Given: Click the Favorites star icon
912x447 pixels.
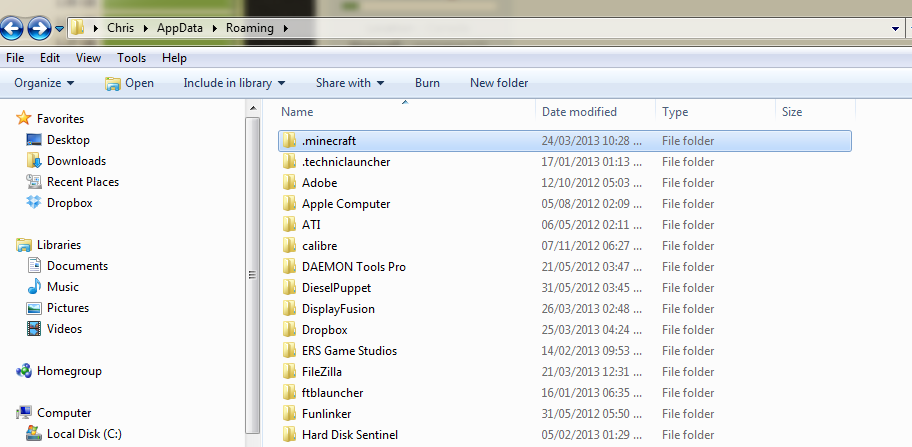Looking at the screenshot, I should click(23, 118).
